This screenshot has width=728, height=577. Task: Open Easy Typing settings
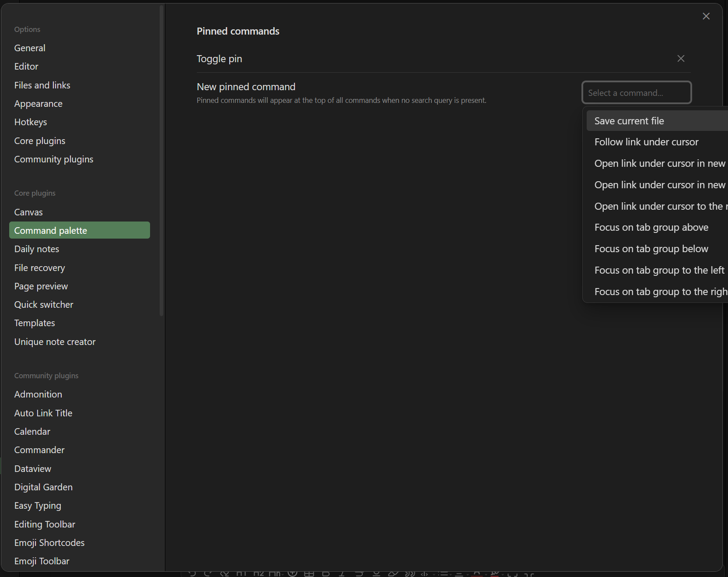tap(80, 506)
